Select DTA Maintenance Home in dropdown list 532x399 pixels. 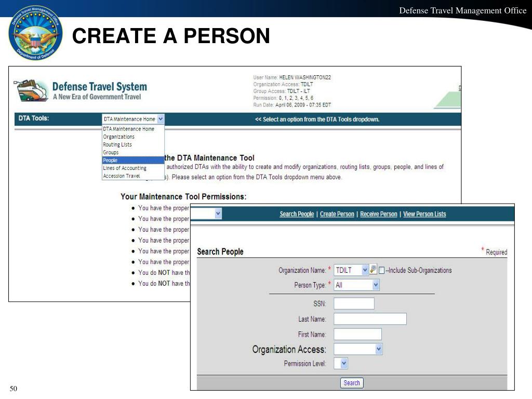pyautogui.click(x=129, y=129)
